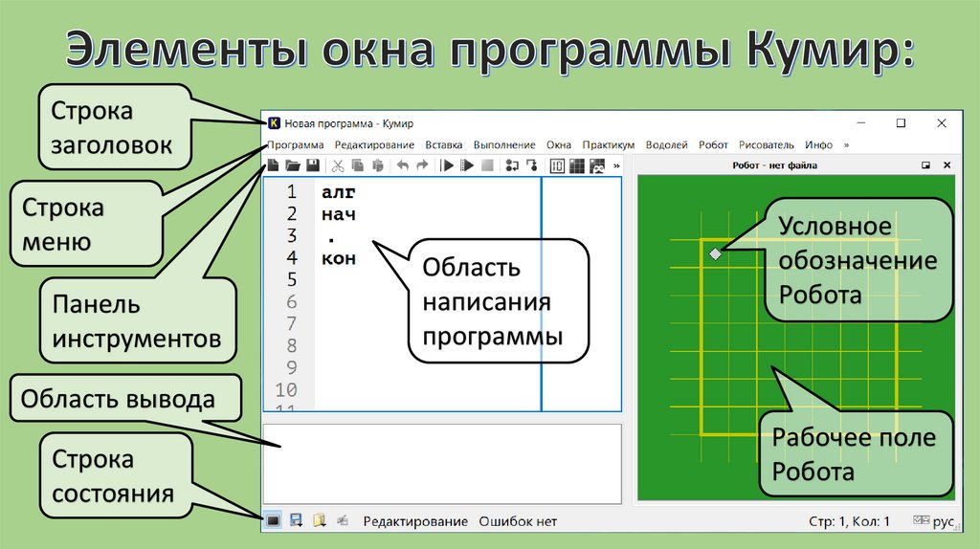Screen dimensions: 980x549
Task: Cut selection with the scissors icon
Action: 338,165
